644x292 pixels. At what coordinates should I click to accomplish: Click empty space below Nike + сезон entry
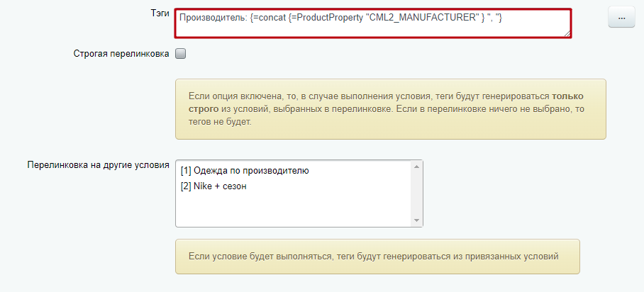point(293,208)
